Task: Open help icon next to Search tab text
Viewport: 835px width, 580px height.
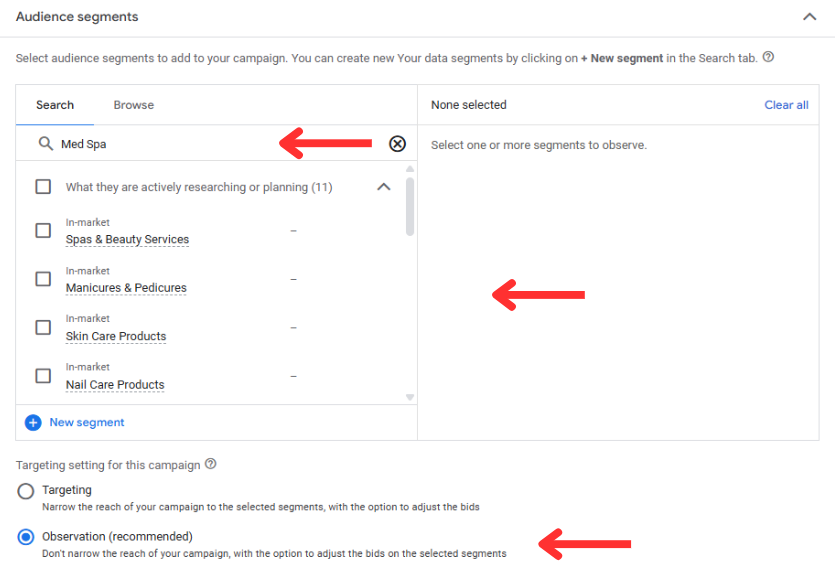Action: click(768, 56)
